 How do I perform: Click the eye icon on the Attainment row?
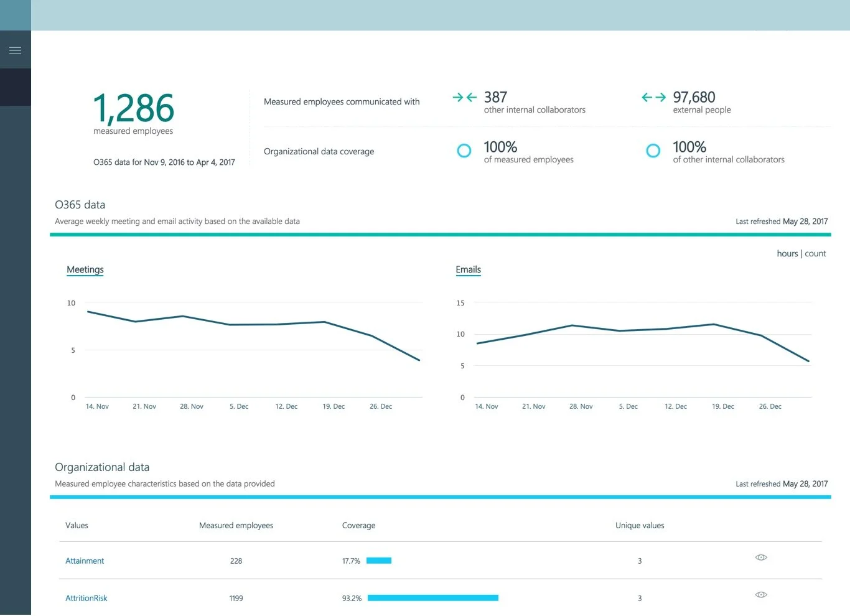pyautogui.click(x=761, y=558)
